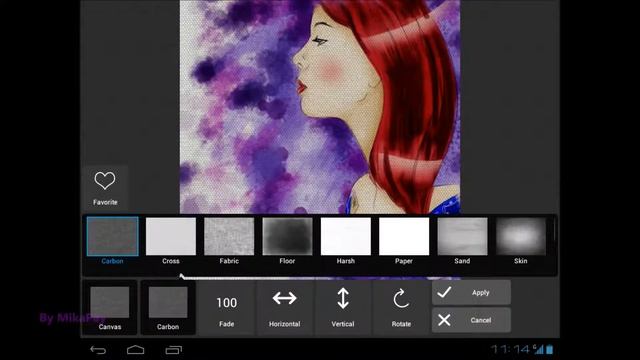Tap the Android home icon
The height and width of the screenshot is (360, 640).
tap(136, 350)
